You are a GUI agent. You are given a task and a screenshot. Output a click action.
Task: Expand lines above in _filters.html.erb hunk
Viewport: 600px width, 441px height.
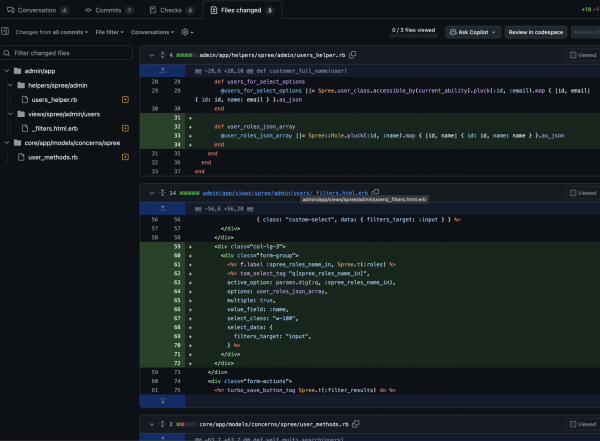pos(163,208)
